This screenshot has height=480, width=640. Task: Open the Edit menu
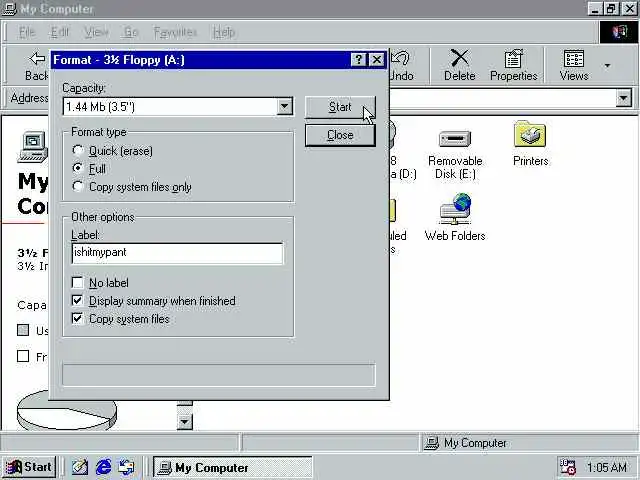[x=60, y=32]
